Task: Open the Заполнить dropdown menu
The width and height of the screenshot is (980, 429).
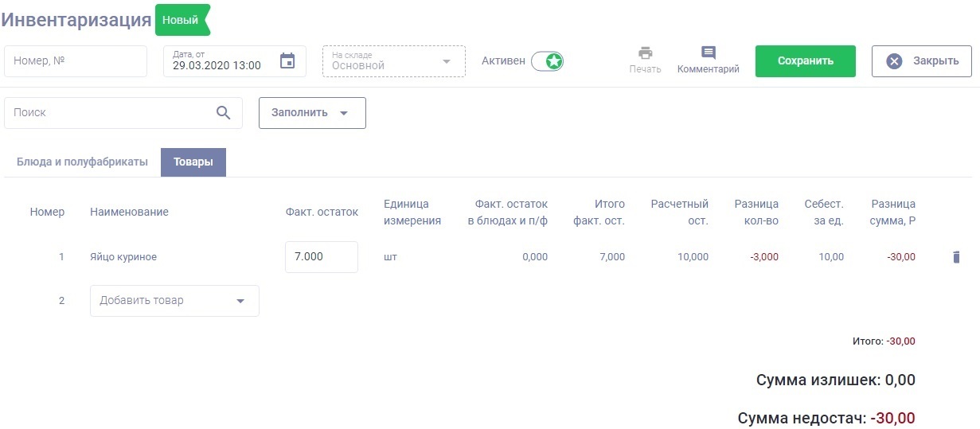Action: (x=312, y=113)
